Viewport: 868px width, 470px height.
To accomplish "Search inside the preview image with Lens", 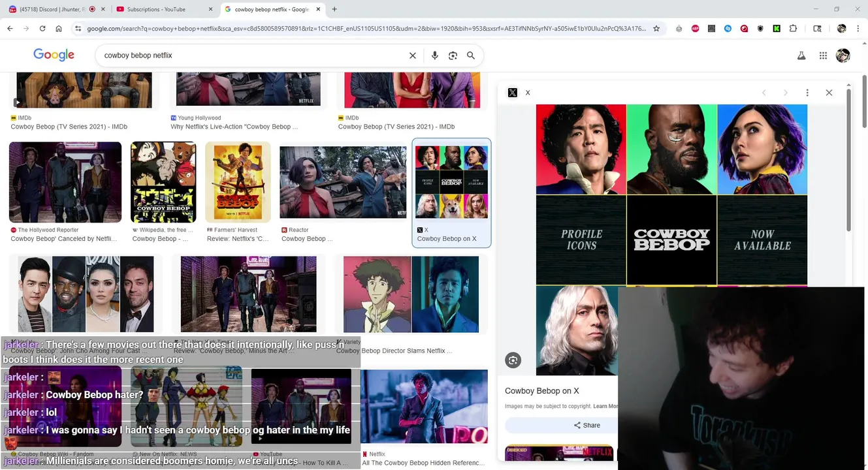I will tap(513, 360).
